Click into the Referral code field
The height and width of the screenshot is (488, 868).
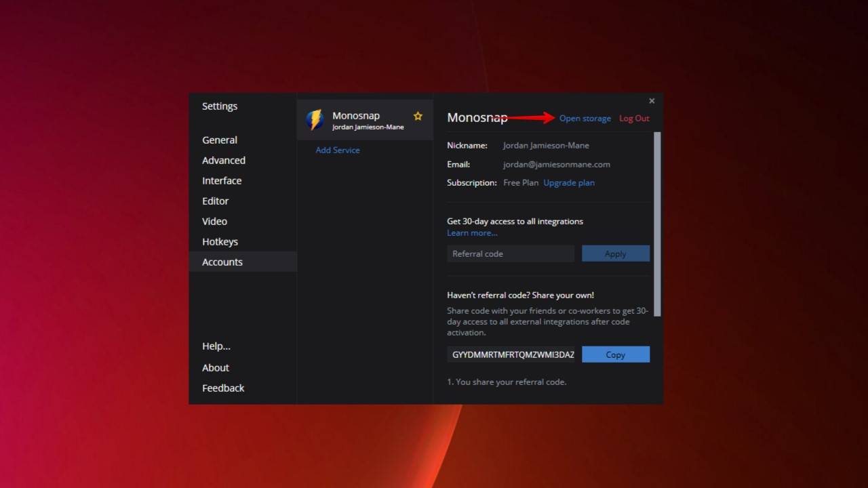click(511, 253)
